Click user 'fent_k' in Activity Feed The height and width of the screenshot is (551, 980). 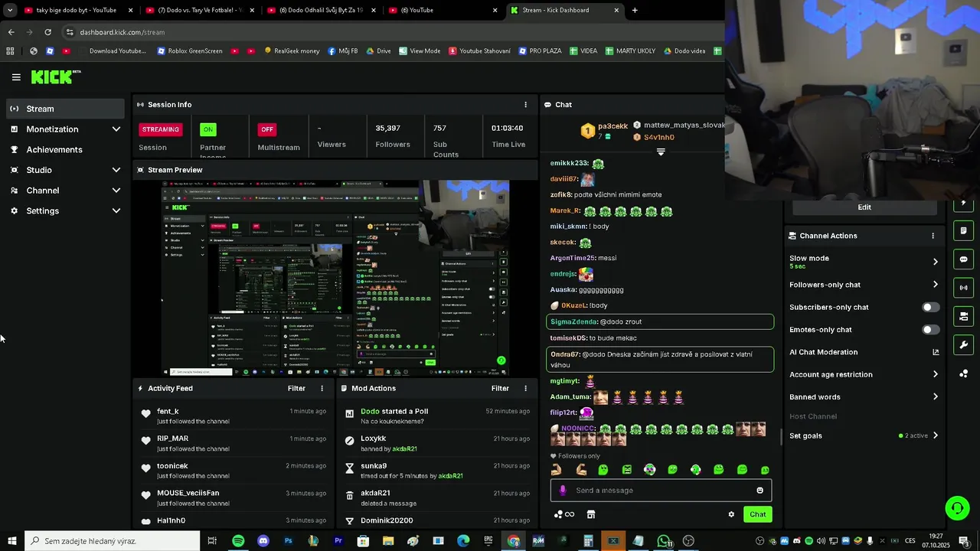168,412
